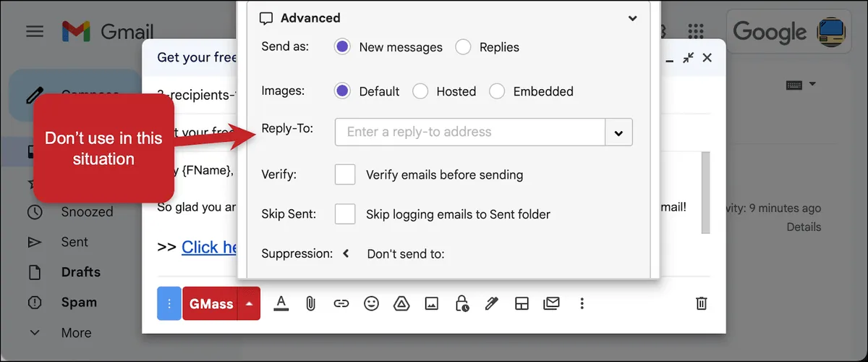Insert signature with the pen icon

point(492,304)
